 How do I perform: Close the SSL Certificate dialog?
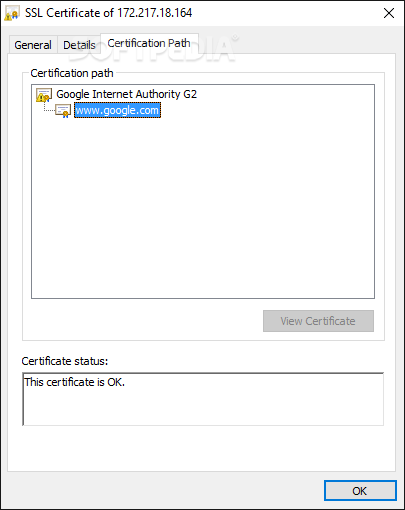[x=389, y=13]
